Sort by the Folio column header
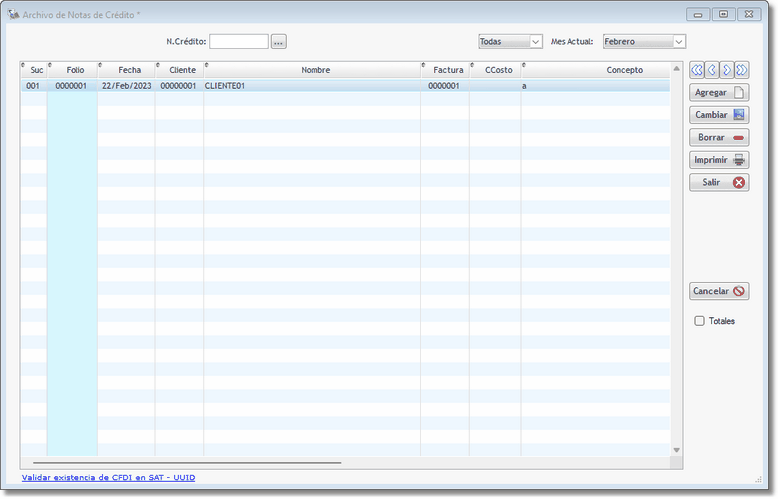The width and height of the screenshot is (778, 499). tap(75, 70)
